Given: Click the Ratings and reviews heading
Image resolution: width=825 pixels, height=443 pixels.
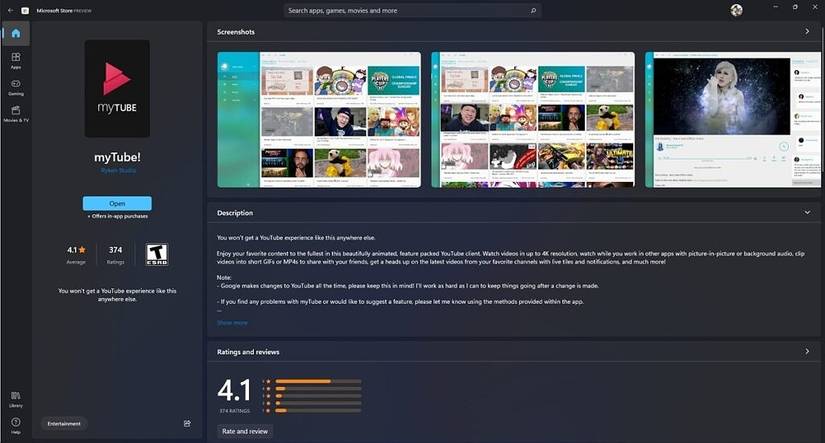Looking at the screenshot, I should coord(248,352).
